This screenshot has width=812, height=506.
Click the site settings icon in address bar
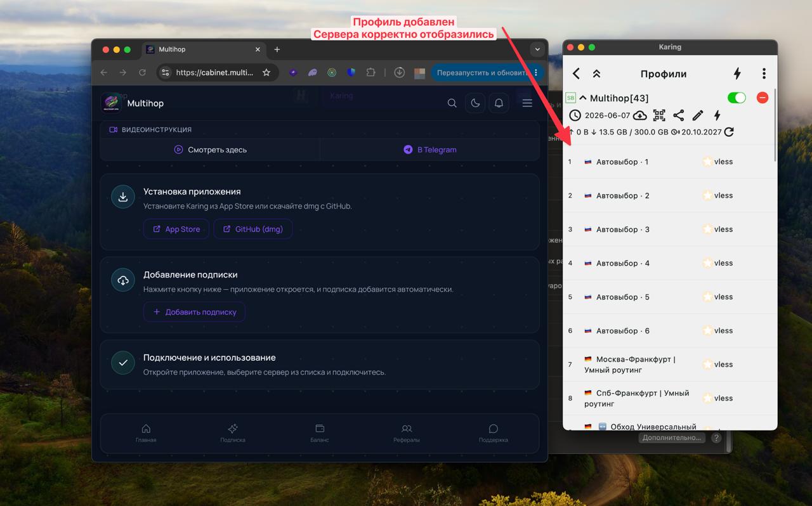[166, 73]
